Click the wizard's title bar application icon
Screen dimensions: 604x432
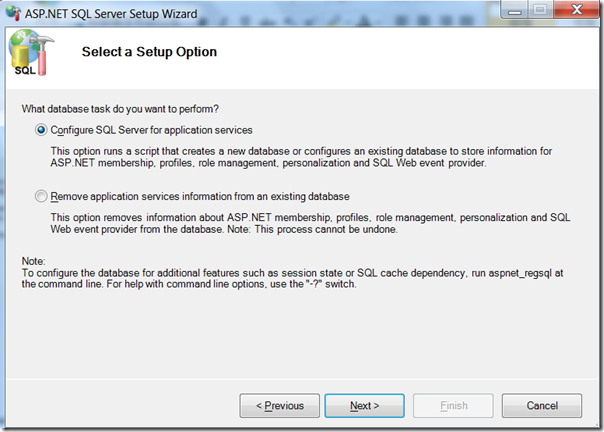11,13
